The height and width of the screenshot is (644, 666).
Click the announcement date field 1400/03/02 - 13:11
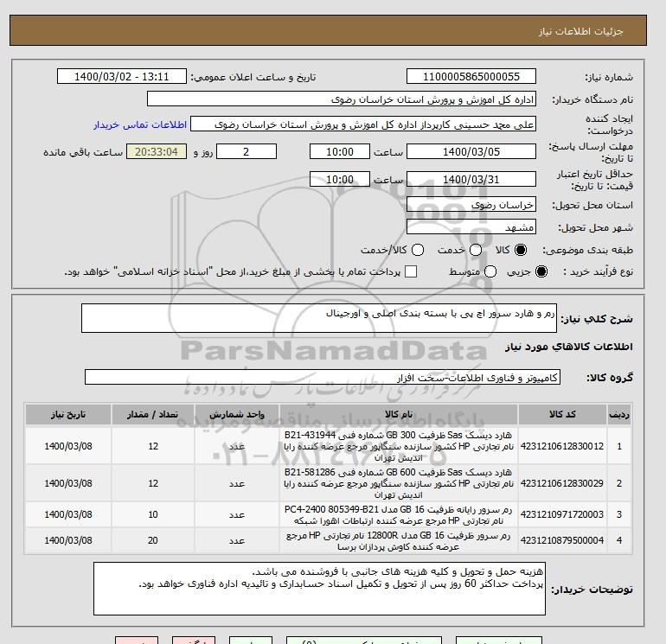pyautogui.click(x=121, y=76)
